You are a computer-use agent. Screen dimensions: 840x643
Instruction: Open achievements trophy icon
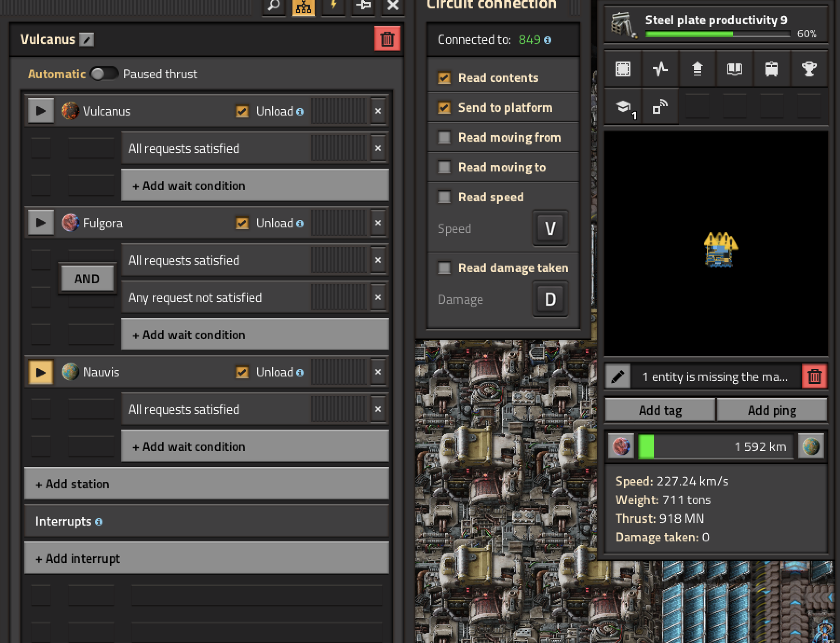809,69
